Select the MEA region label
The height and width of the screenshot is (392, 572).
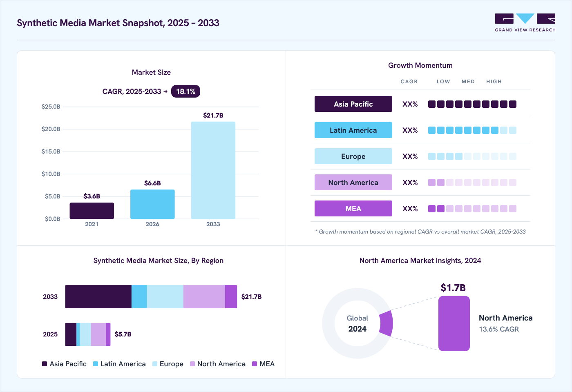[x=353, y=209]
